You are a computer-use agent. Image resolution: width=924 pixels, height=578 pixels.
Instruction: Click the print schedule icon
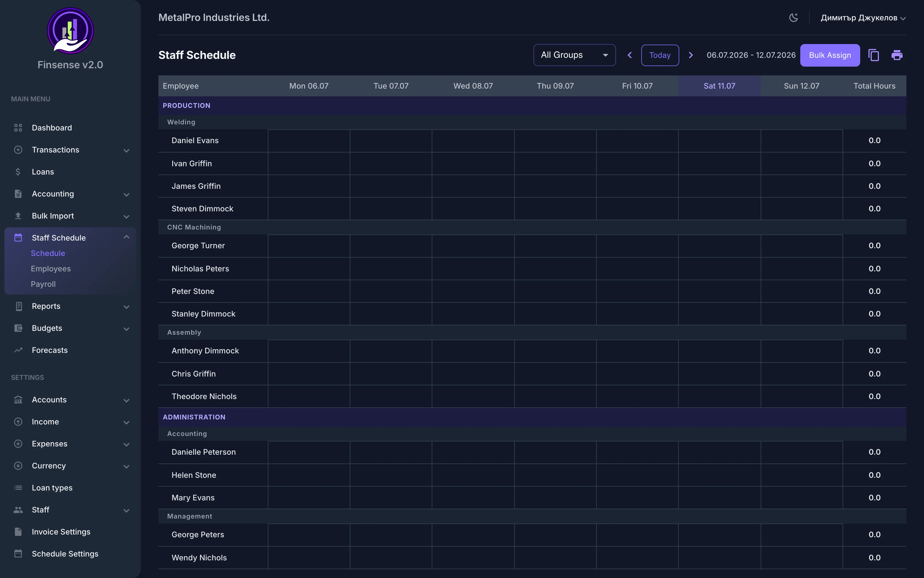897,55
